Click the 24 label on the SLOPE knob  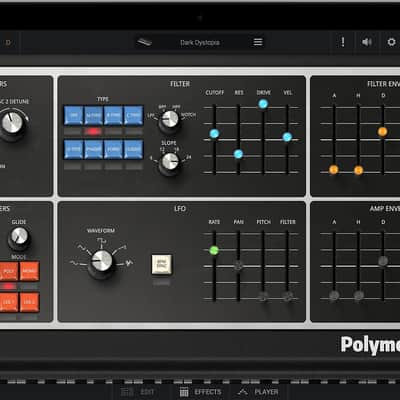click(x=189, y=157)
